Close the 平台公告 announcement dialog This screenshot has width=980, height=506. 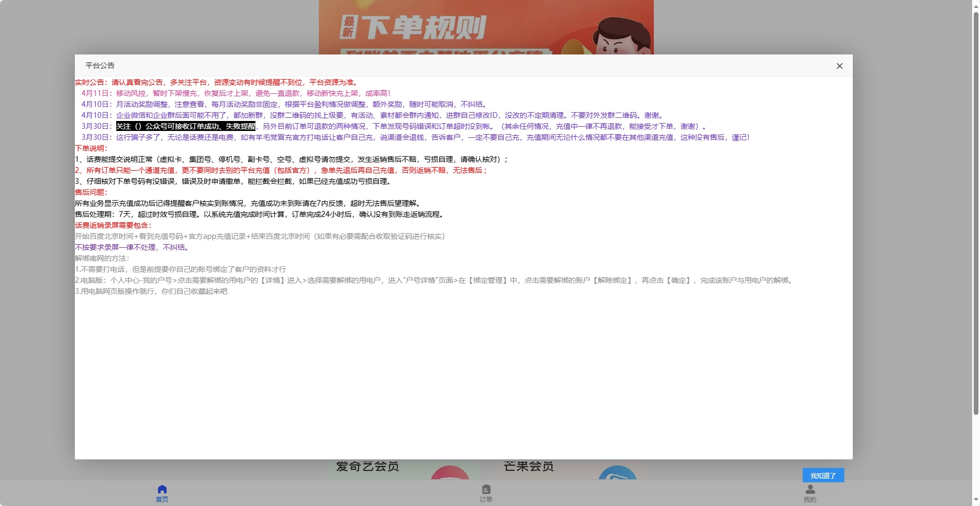(x=839, y=66)
